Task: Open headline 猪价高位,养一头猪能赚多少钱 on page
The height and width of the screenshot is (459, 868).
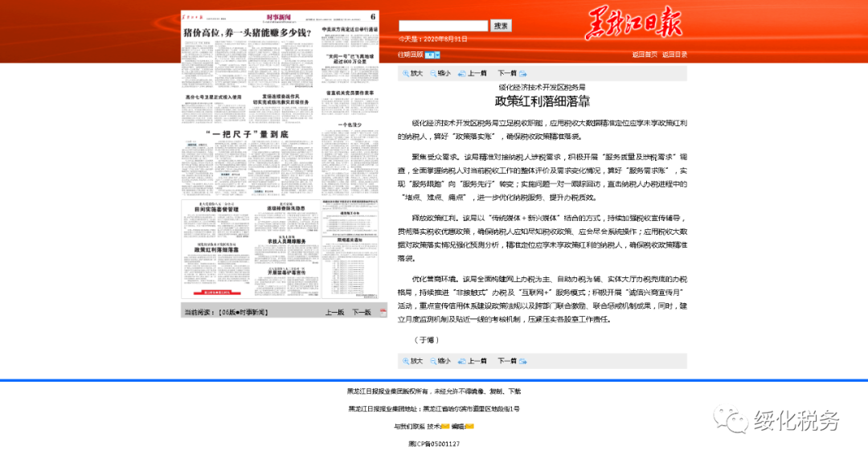Action: click(247, 33)
